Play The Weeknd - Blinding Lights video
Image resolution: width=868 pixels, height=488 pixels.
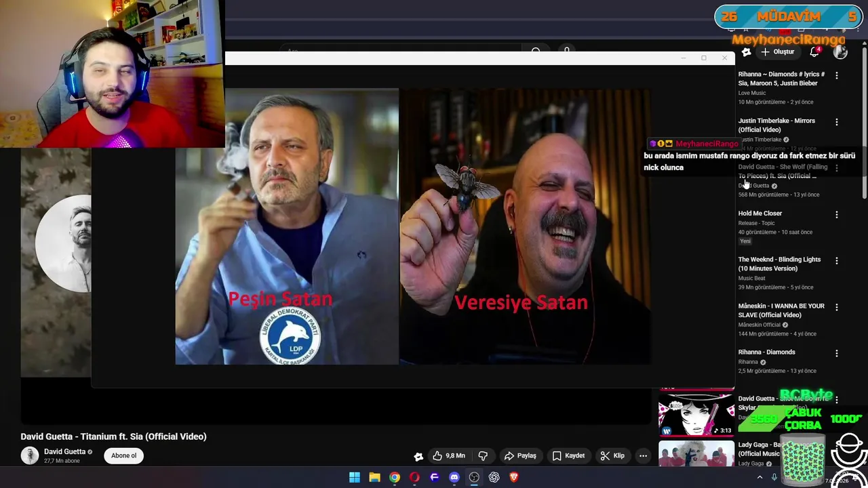779,264
